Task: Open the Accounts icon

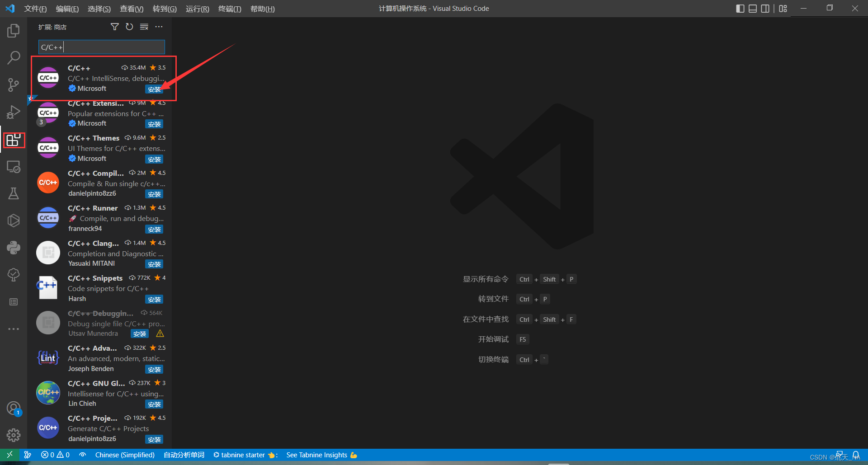Action: 14,409
